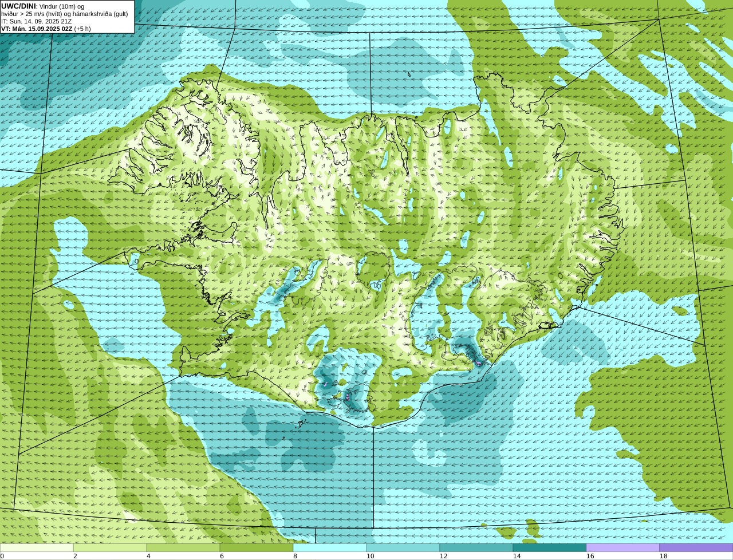Click the pale yellow 0–2 m/s legend swatch
This screenshot has height=560, width=733.
point(37,547)
